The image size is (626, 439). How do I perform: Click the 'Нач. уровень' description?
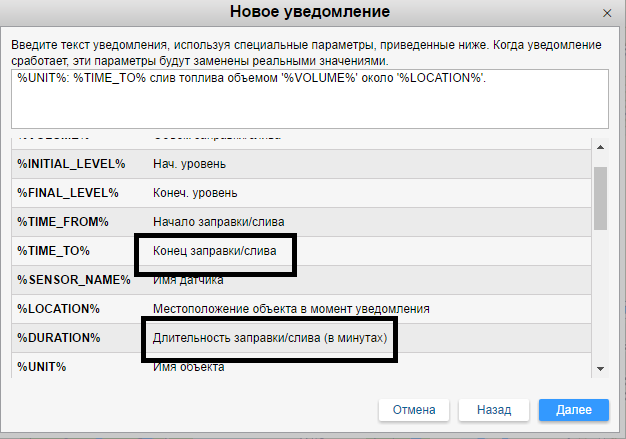[188, 163]
